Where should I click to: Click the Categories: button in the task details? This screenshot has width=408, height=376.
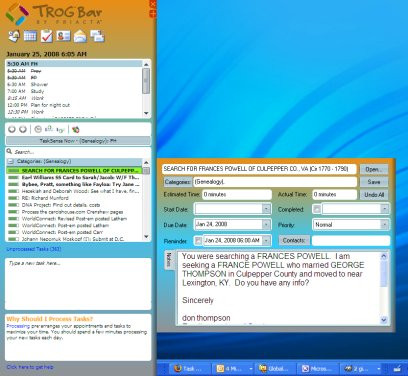click(178, 182)
